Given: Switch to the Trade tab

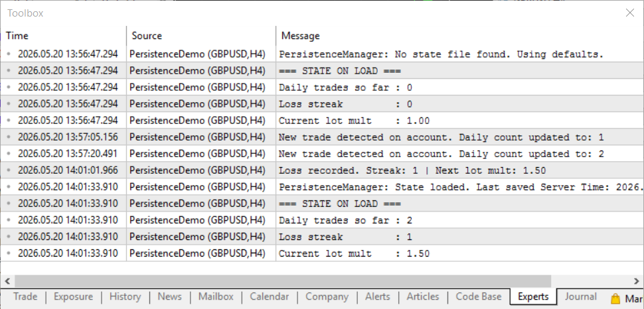Looking at the screenshot, I should pos(25,296).
